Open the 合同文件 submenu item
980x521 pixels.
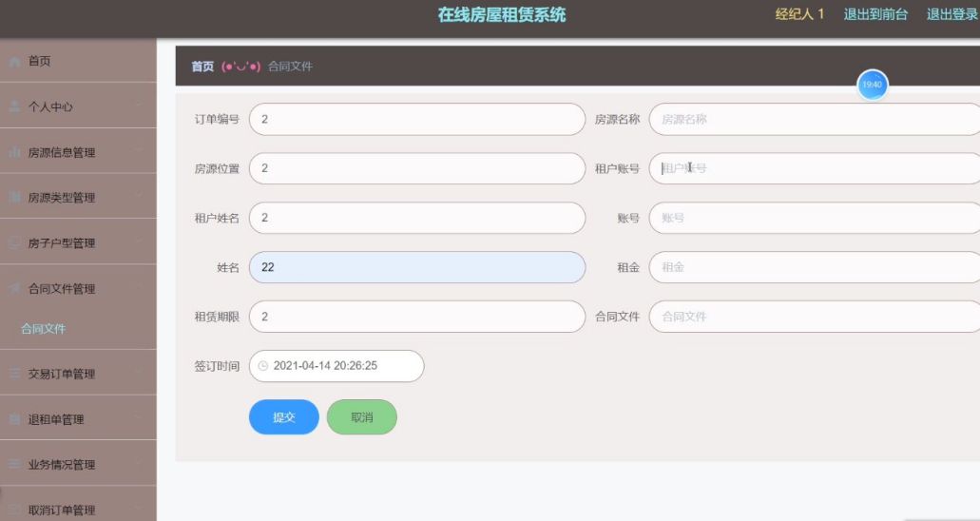pyautogui.click(x=43, y=328)
